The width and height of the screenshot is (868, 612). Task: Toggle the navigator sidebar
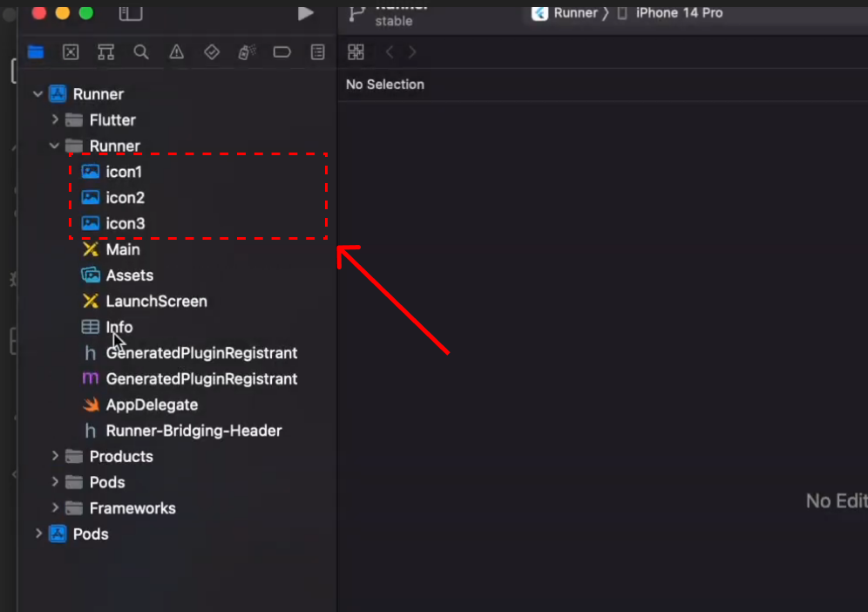click(131, 13)
